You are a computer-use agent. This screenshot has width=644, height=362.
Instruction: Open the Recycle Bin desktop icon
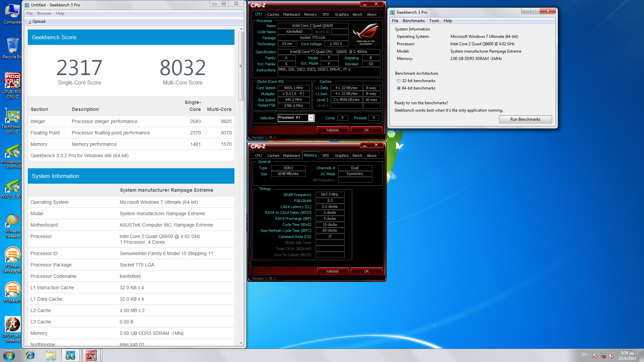click(x=12, y=49)
